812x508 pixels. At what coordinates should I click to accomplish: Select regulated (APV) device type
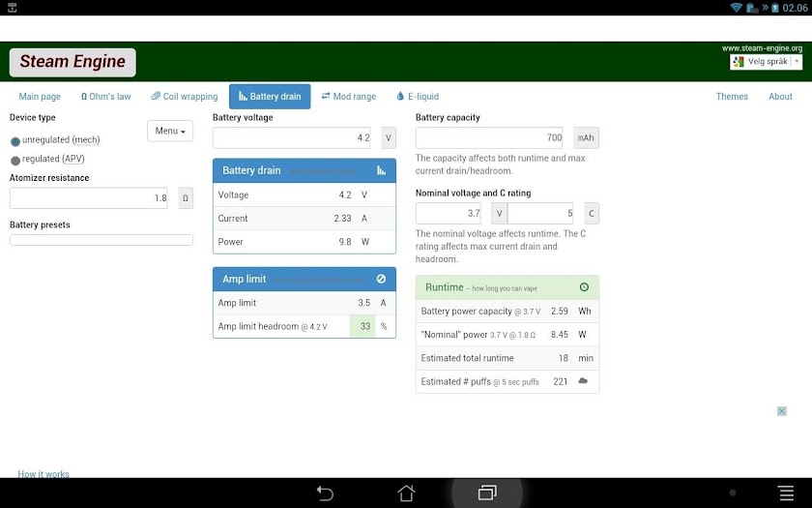pos(15,161)
